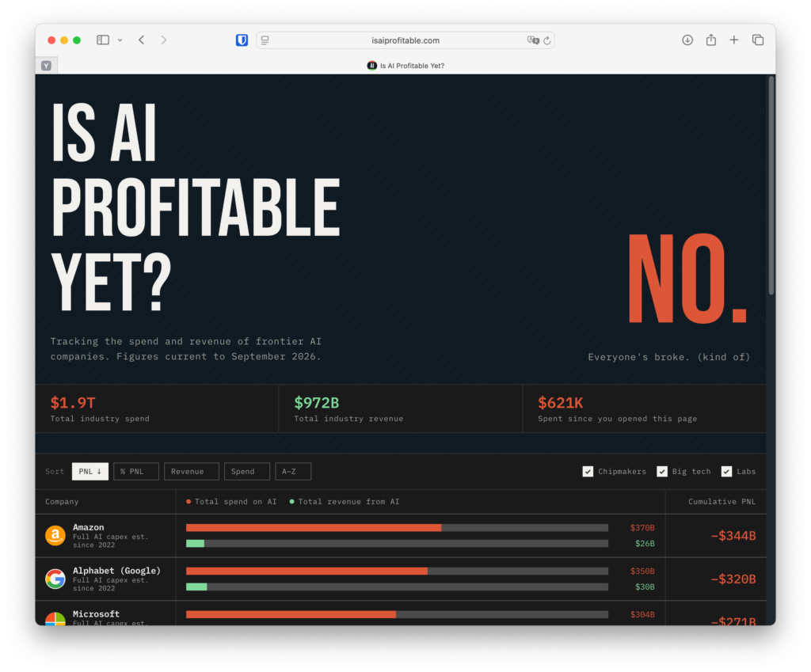Click the Alphabet (Google) company name
Screen dimensions: 811x672
[117, 571]
